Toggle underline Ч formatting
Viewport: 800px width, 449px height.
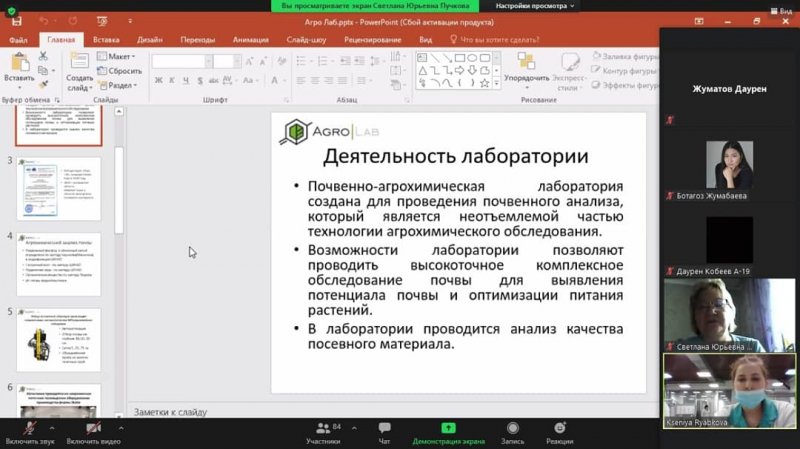pyautogui.click(x=186, y=80)
